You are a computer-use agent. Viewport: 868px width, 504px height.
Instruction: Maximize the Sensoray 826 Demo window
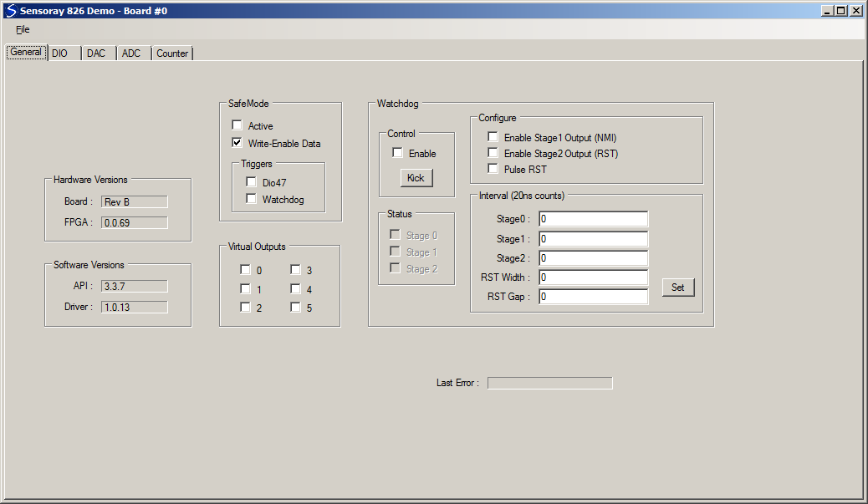pos(841,11)
